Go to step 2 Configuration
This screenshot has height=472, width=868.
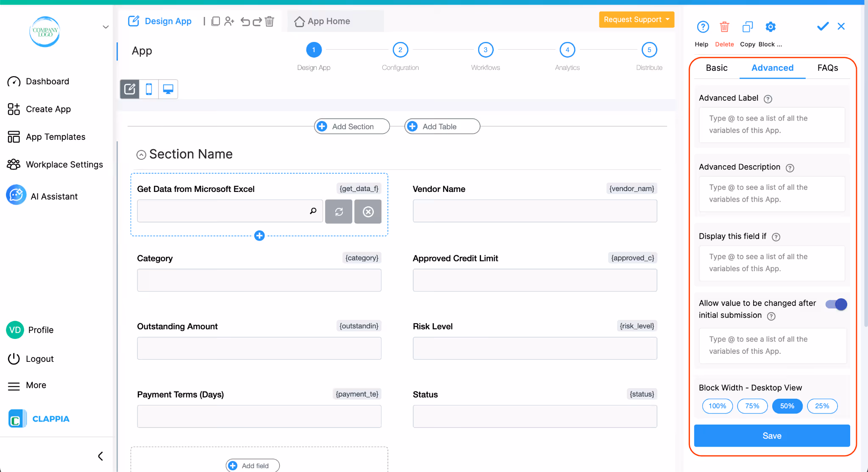coord(400,50)
